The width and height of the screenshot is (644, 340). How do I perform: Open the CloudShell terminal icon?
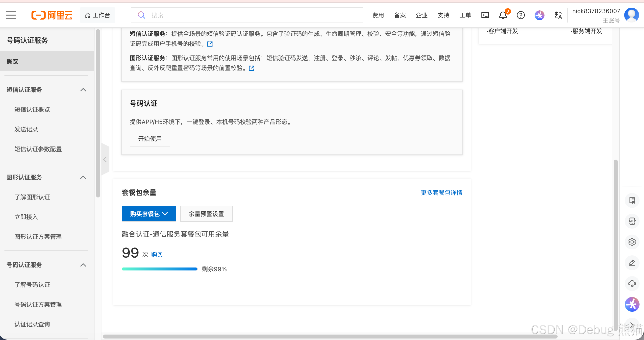pos(485,15)
